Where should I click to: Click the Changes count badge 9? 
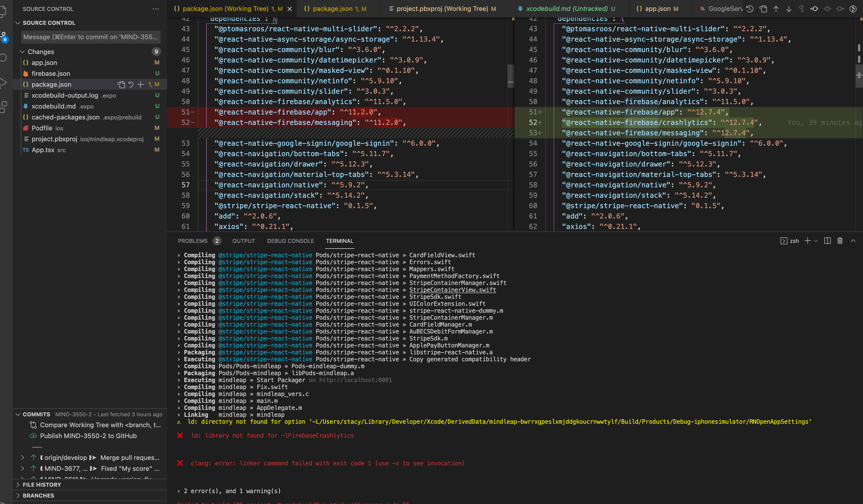pyautogui.click(x=156, y=52)
